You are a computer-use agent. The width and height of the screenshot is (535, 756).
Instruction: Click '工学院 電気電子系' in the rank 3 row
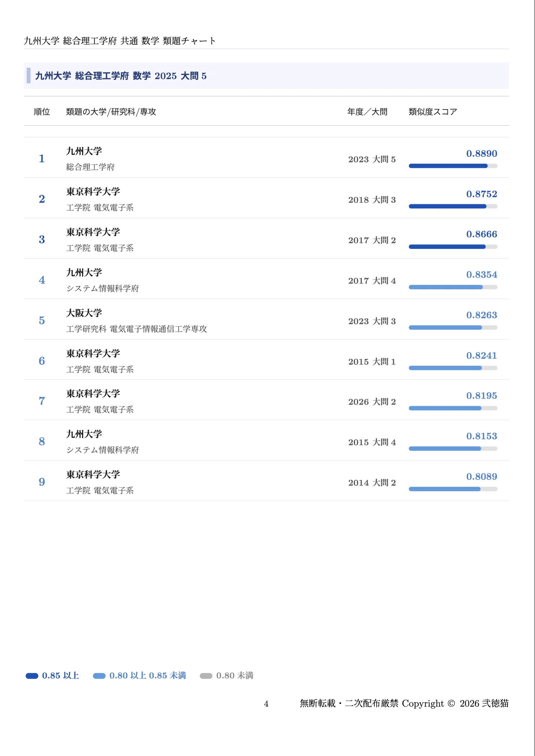(x=100, y=248)
